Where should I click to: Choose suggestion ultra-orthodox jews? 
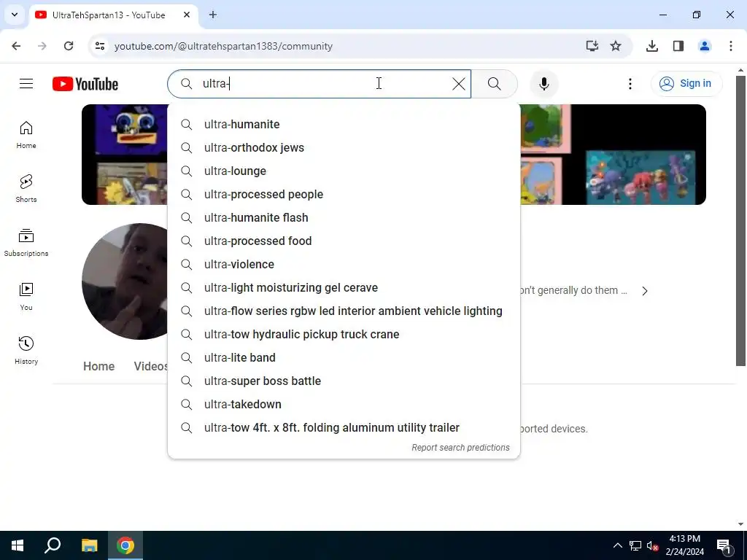(x=344, y=147)
